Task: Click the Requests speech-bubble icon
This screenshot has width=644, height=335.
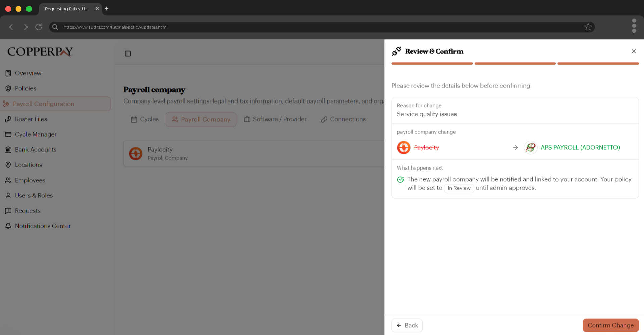Action: [8, 211]
